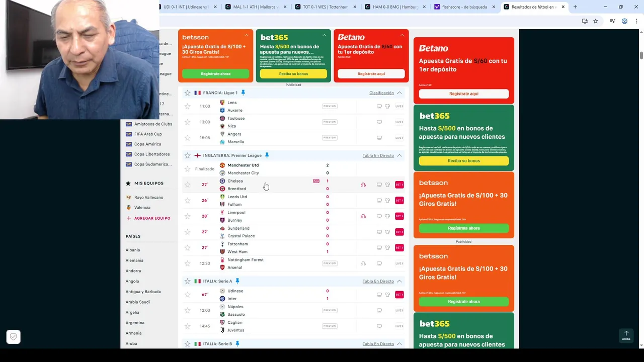The width and height of the screenshot is (644, 362).
Task: Open the media controls icon
Action: [612, 21]
